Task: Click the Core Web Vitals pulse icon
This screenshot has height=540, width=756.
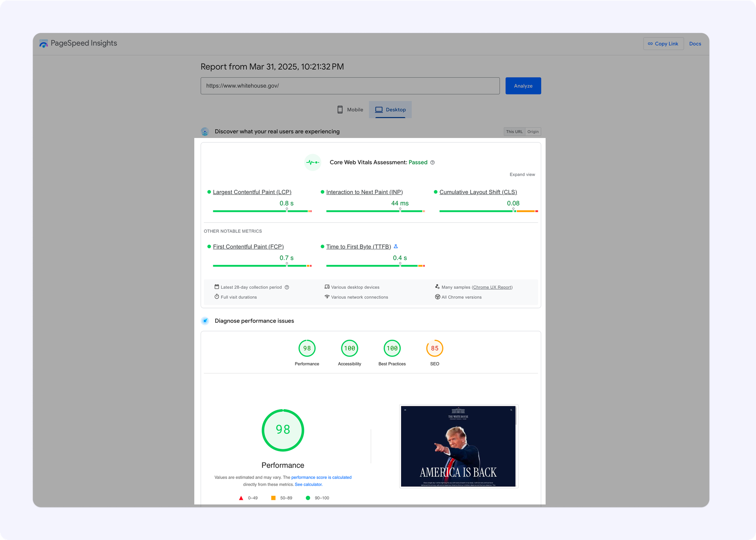Action: (313, 162)
